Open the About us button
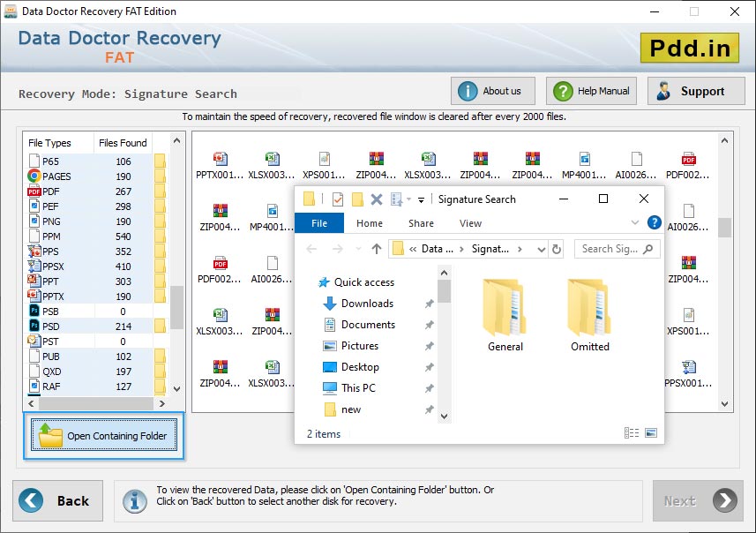Viewport: 756px width, 533px height. click(x=493, y=91)
